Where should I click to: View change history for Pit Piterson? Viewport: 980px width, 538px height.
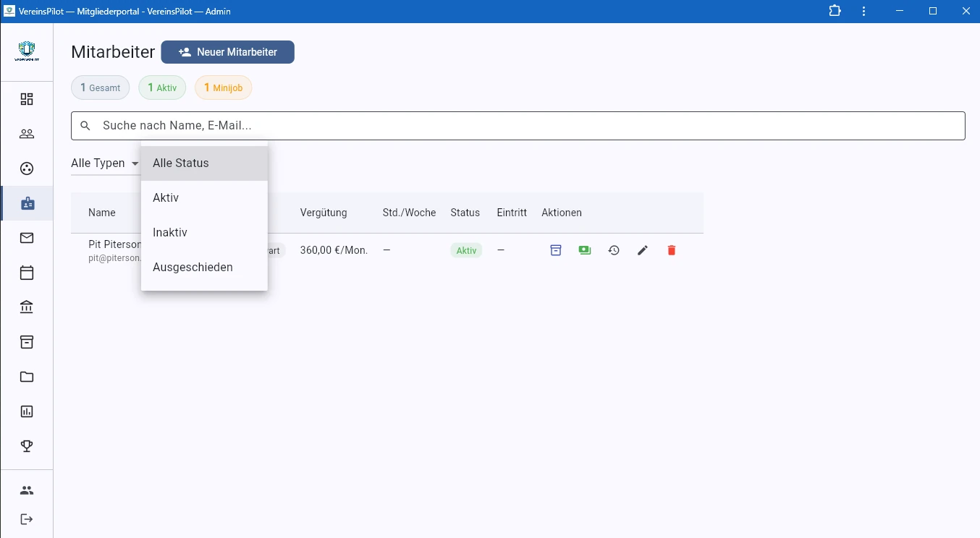click(614, 249)
